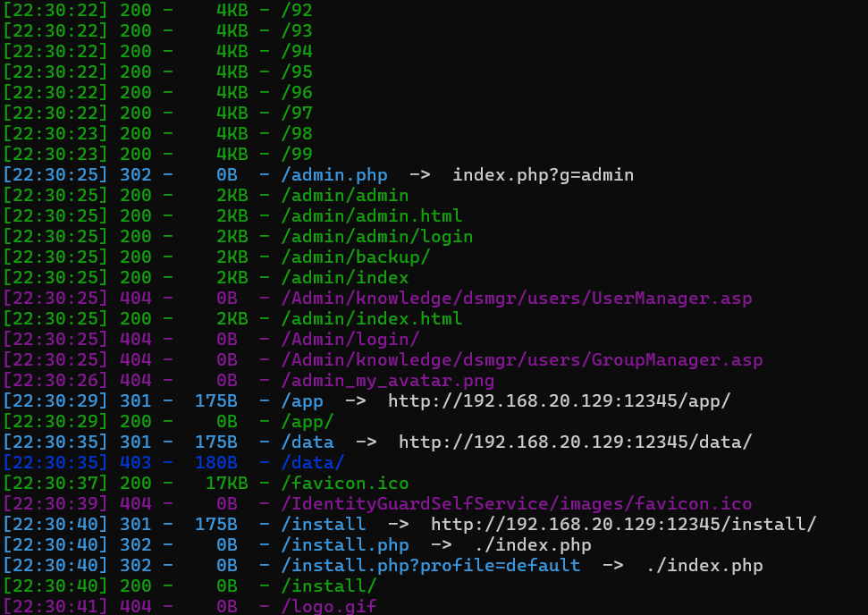Viewport: 868px width, 615px height.
Task: Click the 403 status code
Action: (x=136, y=463)
